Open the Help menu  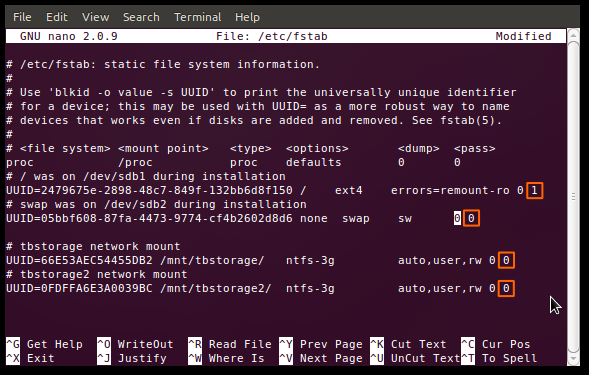pos(247,17)
